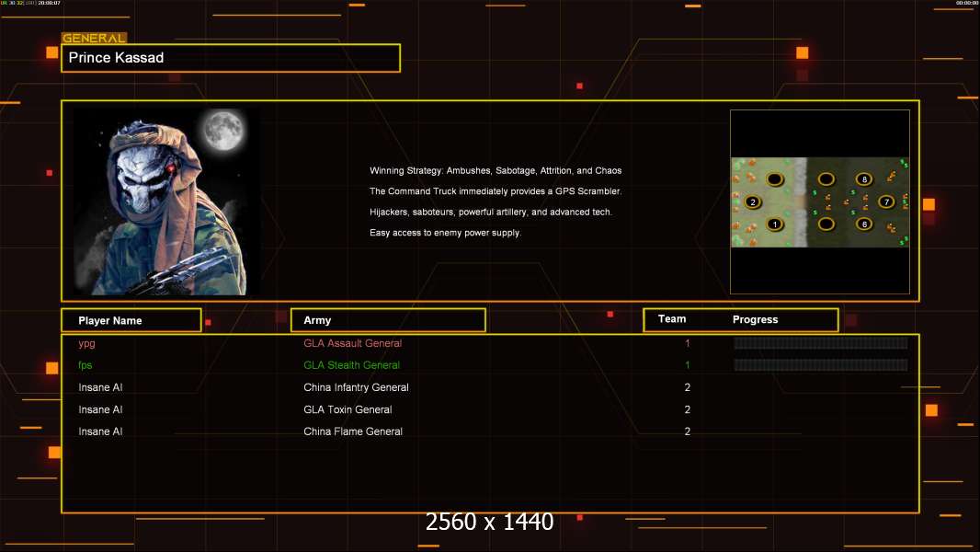Click the battlefield minimap preview

click(820, 201)
